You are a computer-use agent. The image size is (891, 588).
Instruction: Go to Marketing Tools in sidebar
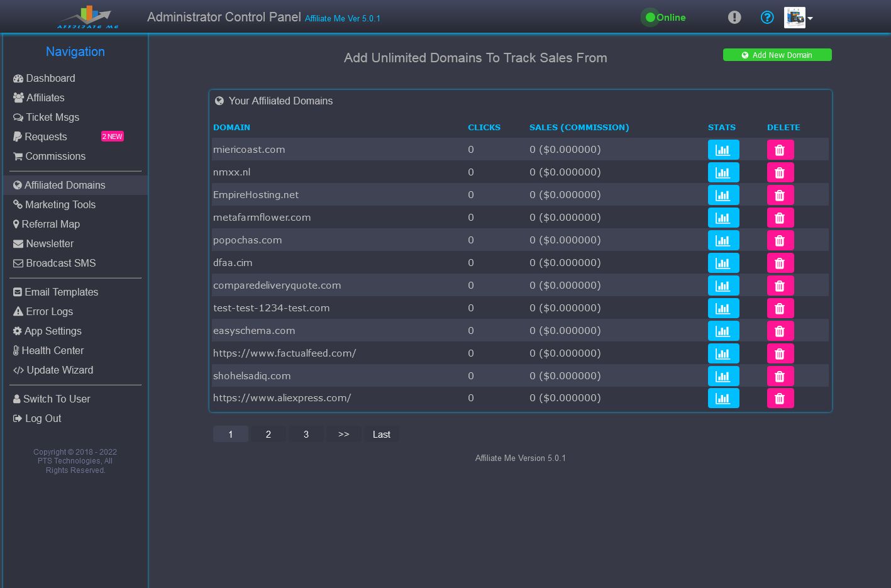click(60, 204)
